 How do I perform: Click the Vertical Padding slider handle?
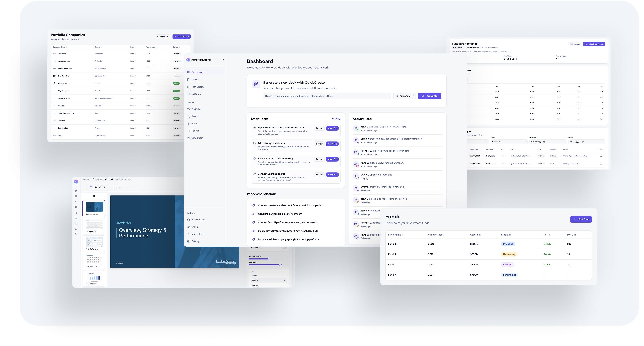269,259
